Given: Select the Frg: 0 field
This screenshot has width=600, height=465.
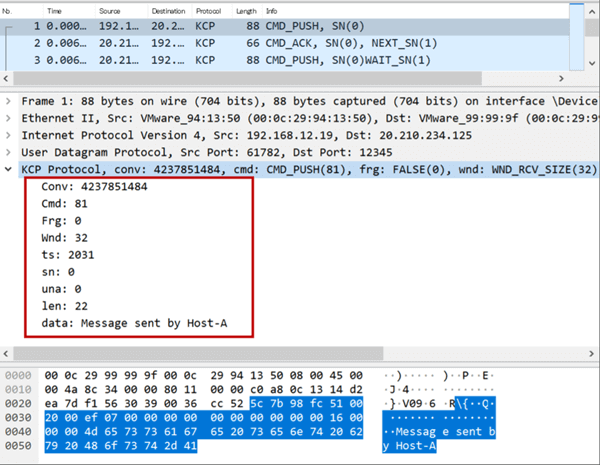Looking at the screenshot, I should pyautogui.click(x=61, y=221).
